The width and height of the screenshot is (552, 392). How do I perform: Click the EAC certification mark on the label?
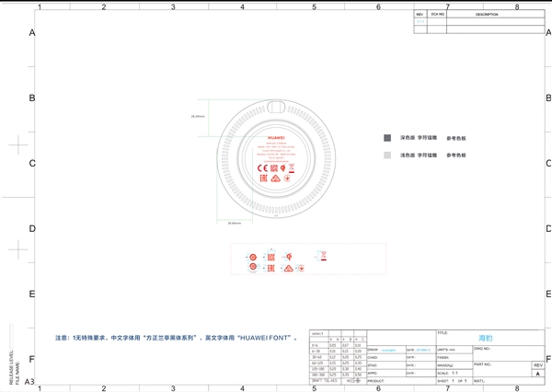click(262, 179)
